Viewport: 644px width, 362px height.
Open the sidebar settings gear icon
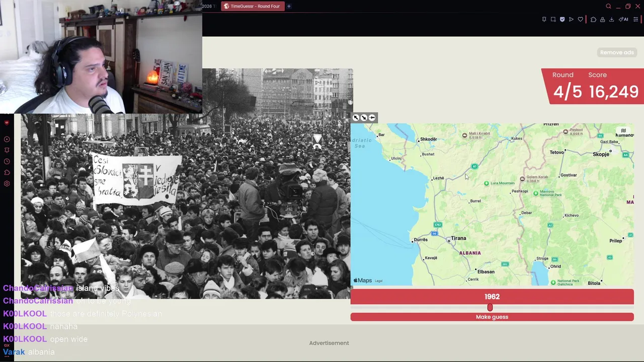7,184
